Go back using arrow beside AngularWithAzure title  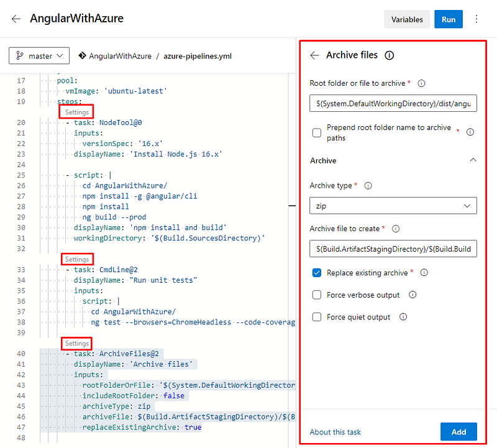(x=16, y=19)
